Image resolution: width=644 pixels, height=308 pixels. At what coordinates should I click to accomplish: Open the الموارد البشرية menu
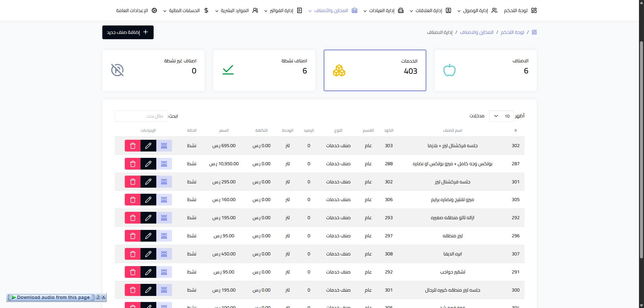pyautogui.click(x=236, y=10)
